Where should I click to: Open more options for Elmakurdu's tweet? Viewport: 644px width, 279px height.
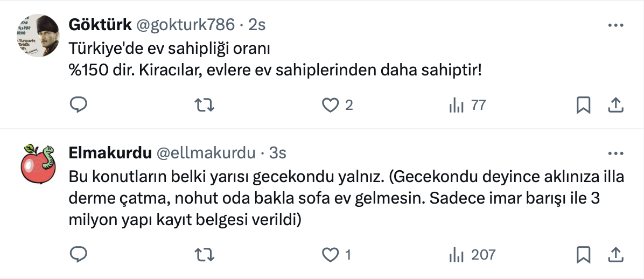pos(615,154)
